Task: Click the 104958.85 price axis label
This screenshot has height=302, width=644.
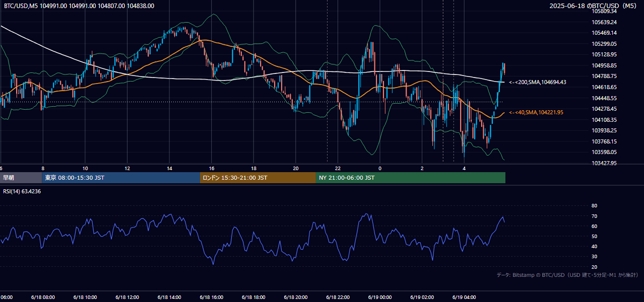Action: 605,65
